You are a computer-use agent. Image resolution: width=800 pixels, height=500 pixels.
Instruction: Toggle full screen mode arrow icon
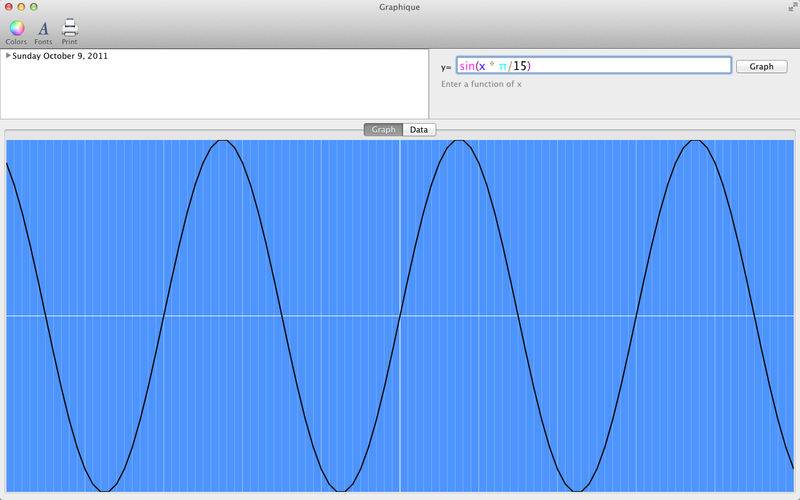coord(792,7)
